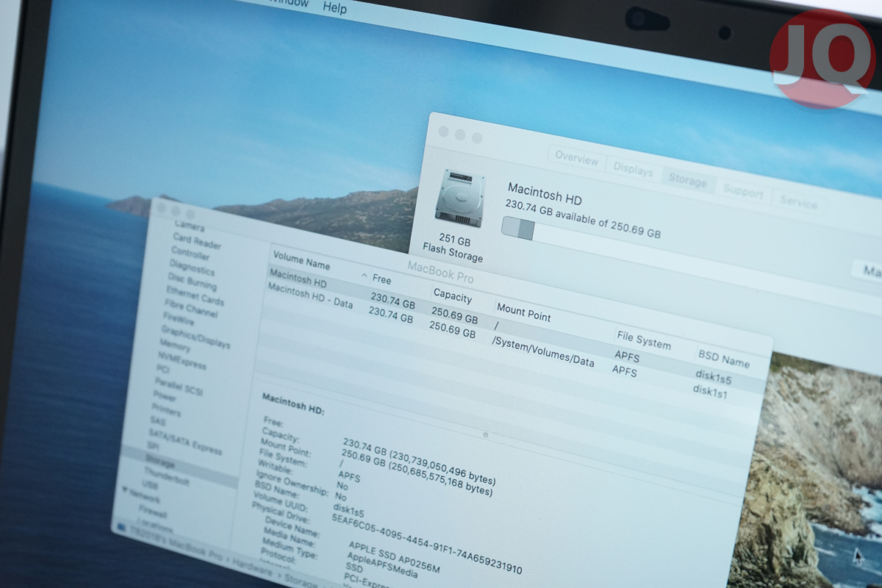Screen dimensions: 882x588
Task: Click the Macintosh HD hard drive icon
Action: point(459,197)
